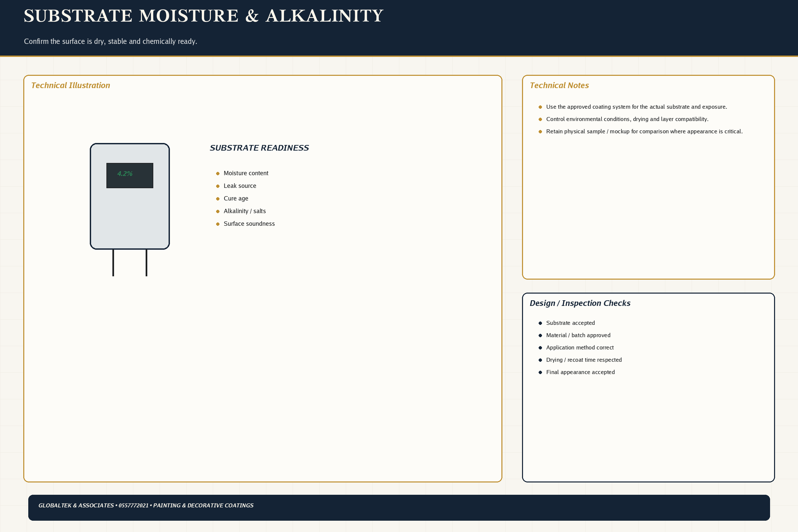Select the 'Final appearance accepted' check item
The image size is (798, 532).
point(577,372)
